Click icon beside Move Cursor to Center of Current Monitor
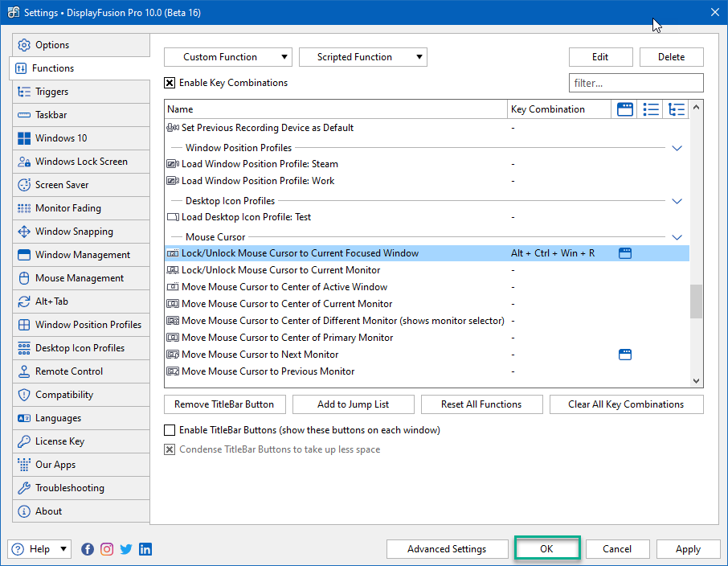 [173, 304]
